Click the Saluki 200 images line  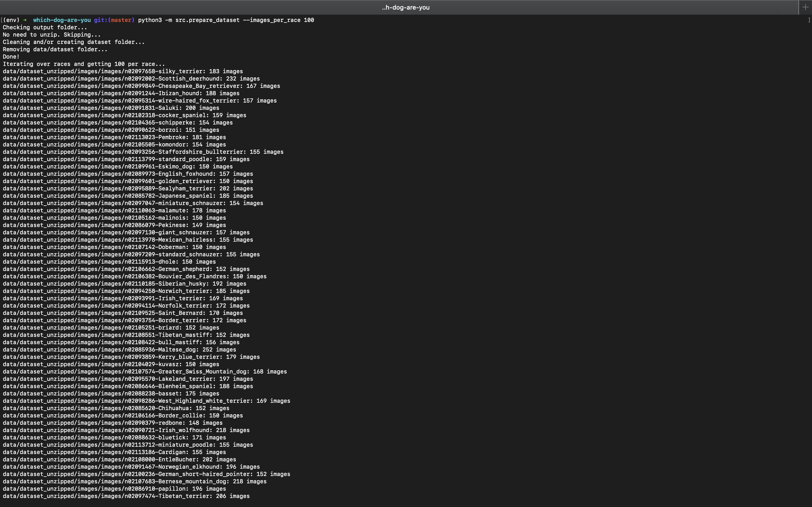coord(111,108)
